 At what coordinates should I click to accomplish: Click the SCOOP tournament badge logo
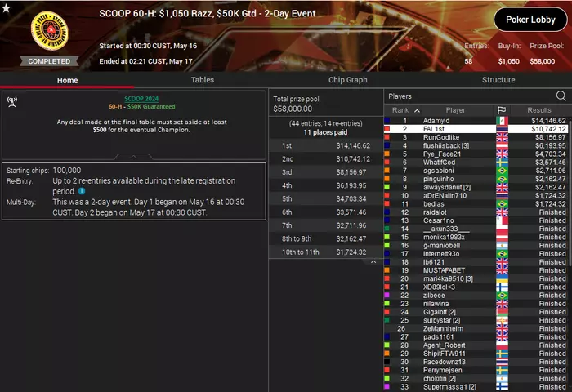(x=50, y=31)
